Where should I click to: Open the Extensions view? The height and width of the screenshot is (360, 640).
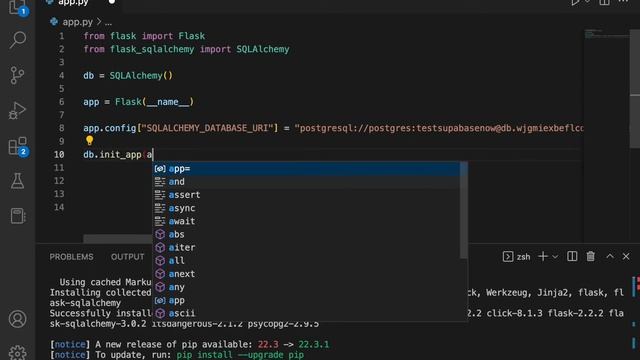click(x=18, y=146)
